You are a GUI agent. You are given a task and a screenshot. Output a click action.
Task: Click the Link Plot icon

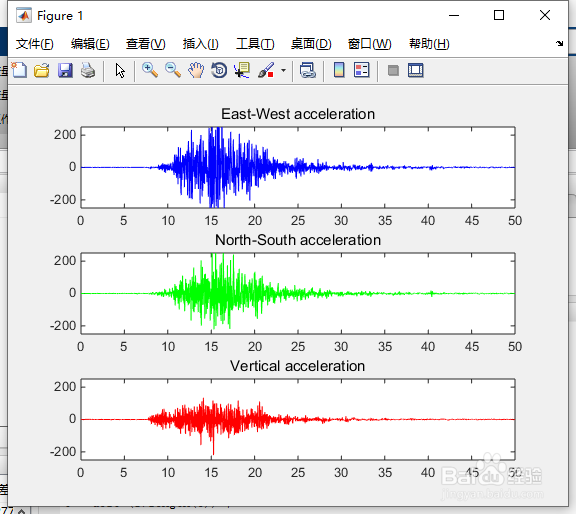307,70
